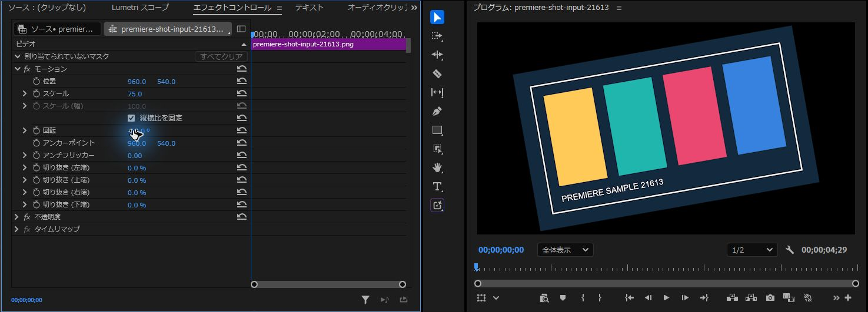Open the 全体表示 zoom level dropdown

point(565,250)
